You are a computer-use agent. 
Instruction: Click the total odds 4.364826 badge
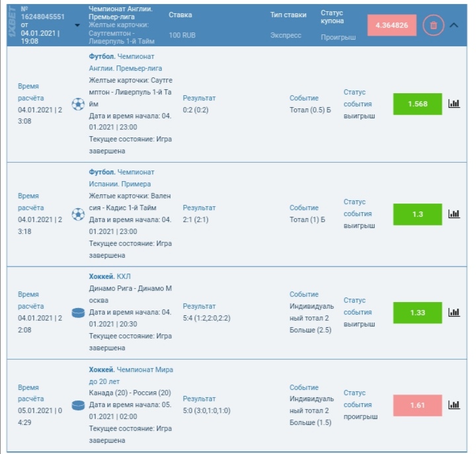[392, 25]
